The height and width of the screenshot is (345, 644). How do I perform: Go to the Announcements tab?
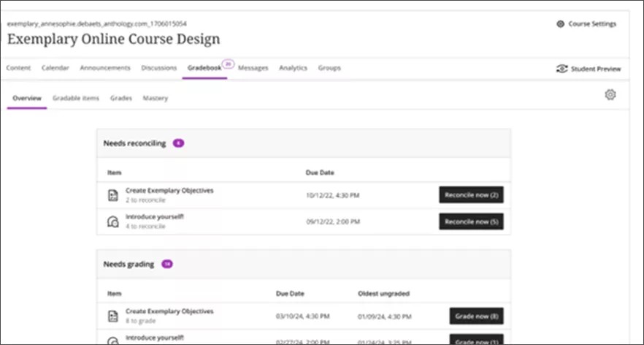click(105, 68)
